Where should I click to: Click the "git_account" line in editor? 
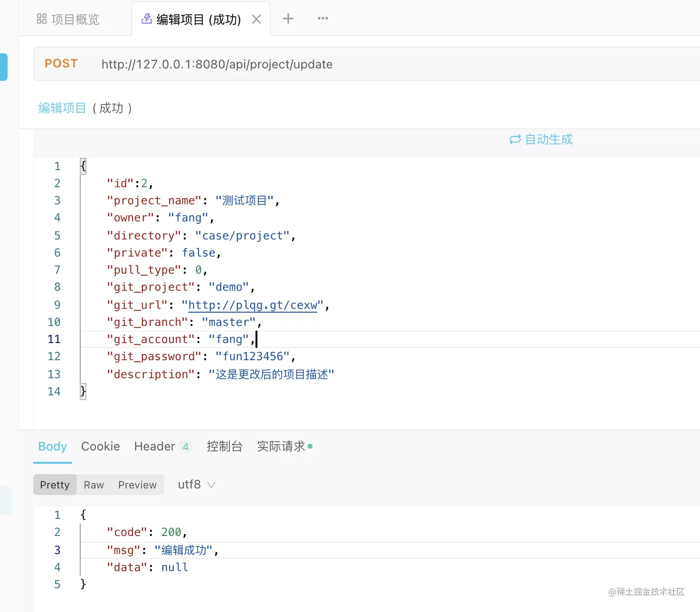tap(389, 339)
